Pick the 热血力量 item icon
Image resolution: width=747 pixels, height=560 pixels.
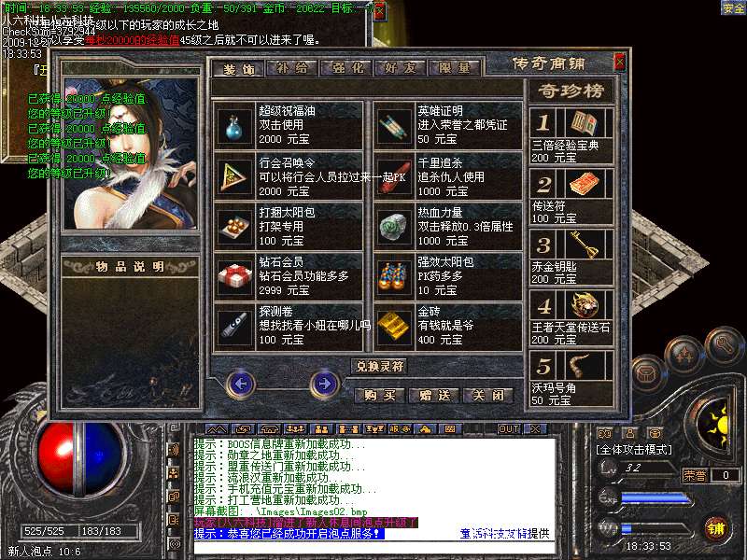click(395, 225)
